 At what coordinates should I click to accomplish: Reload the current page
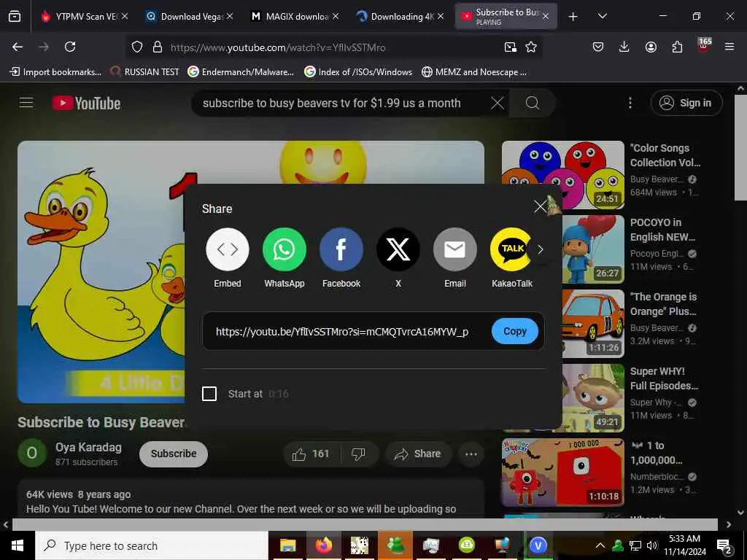point(70,47)
